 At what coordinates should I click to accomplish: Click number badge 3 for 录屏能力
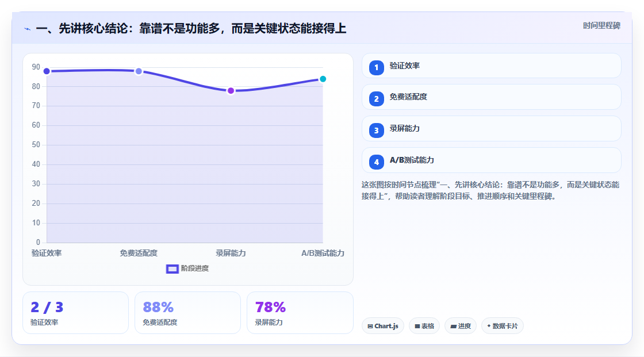point(376,130)
